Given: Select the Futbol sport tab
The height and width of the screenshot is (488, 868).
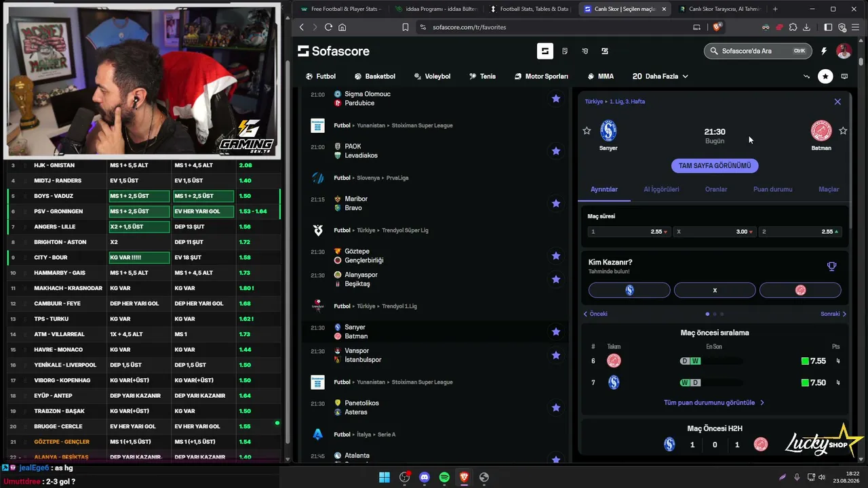Looking at the screenshot, I should click(321, 77).
